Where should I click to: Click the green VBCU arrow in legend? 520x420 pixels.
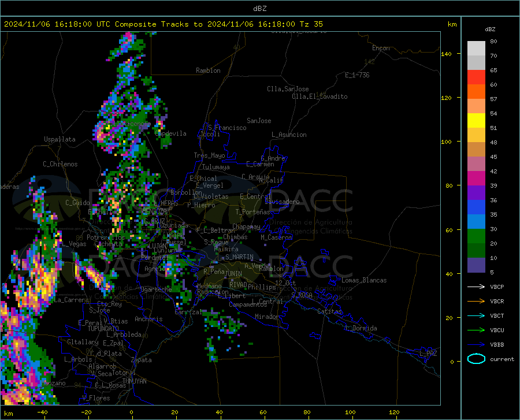tap(476, 330)
